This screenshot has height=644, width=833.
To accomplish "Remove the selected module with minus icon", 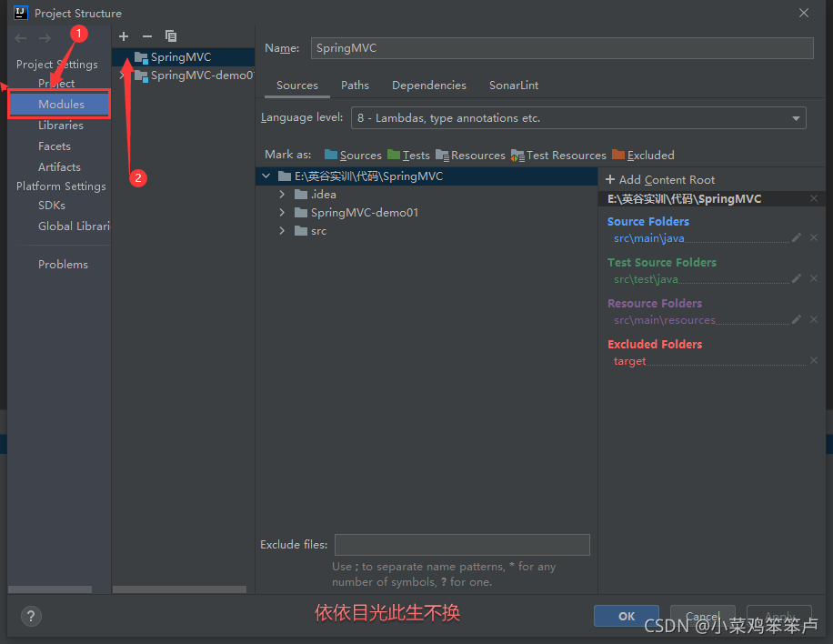I will pos(147,36).
